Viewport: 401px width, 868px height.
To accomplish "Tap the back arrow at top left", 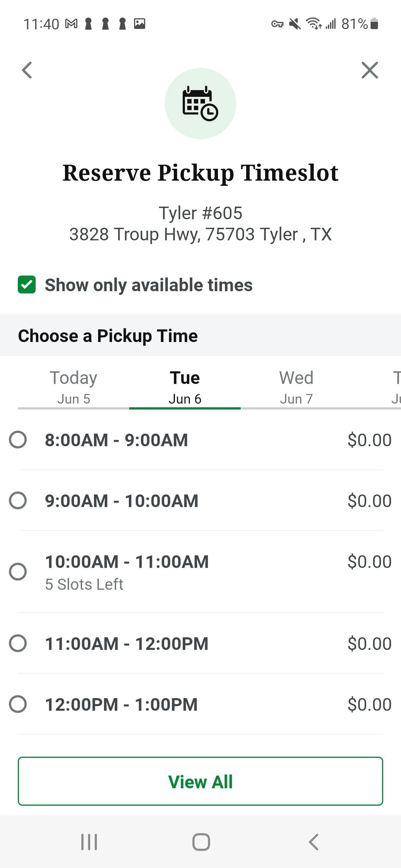I will pos(27,70).
